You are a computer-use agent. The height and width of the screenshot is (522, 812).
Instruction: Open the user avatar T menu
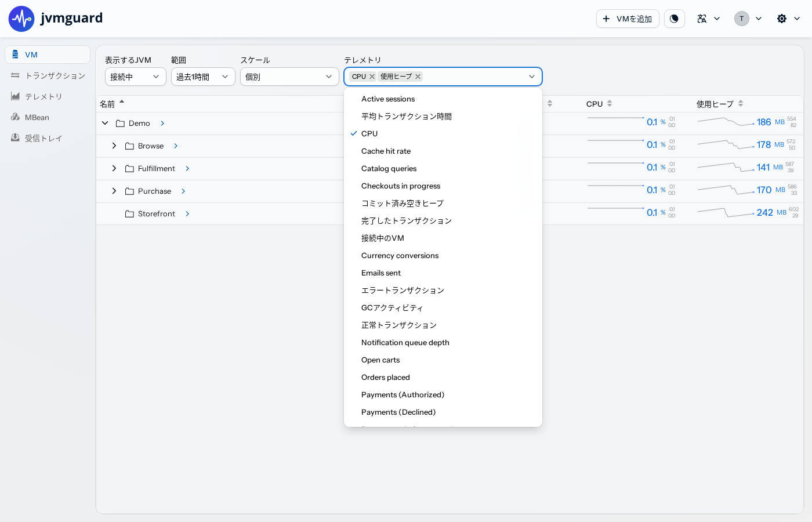741,19
